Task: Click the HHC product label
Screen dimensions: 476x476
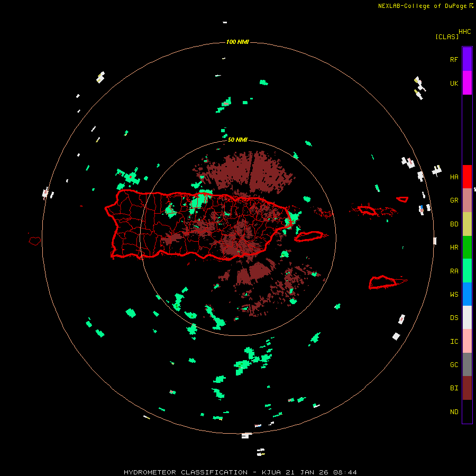Action: pyautogui.click(x=465, y=32)
